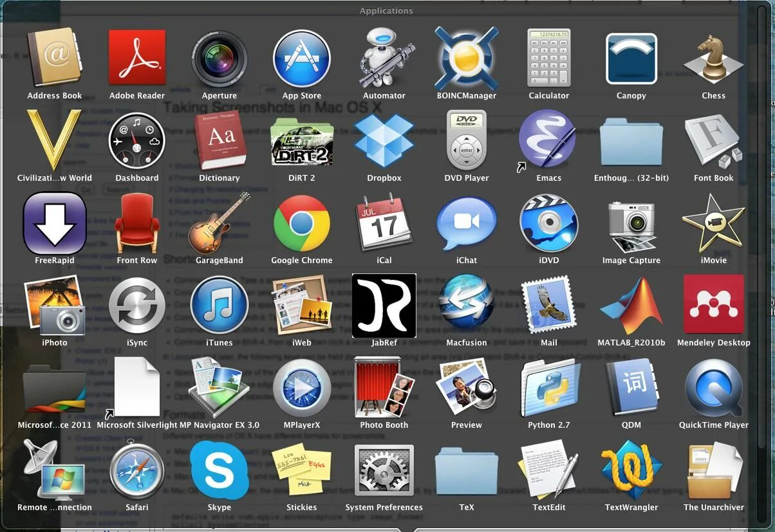Viewport: 775px width, 532px height.
Task: Open the Front Row red chair icon
Action: click(x=137, y=223)
